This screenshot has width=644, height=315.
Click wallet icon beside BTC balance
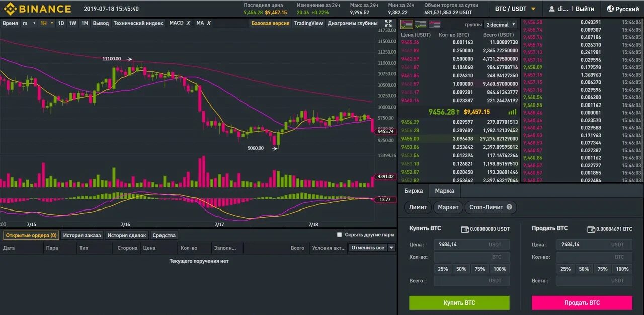[x=591, y=229]
